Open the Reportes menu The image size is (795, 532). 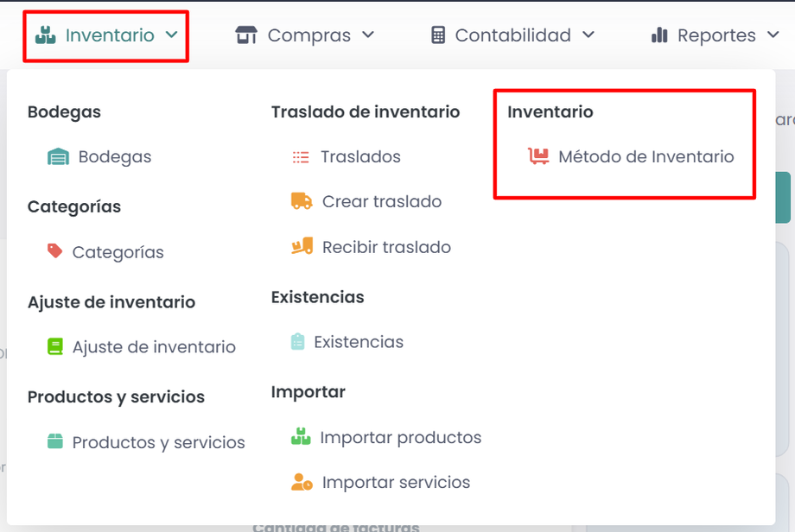(715, 35)
